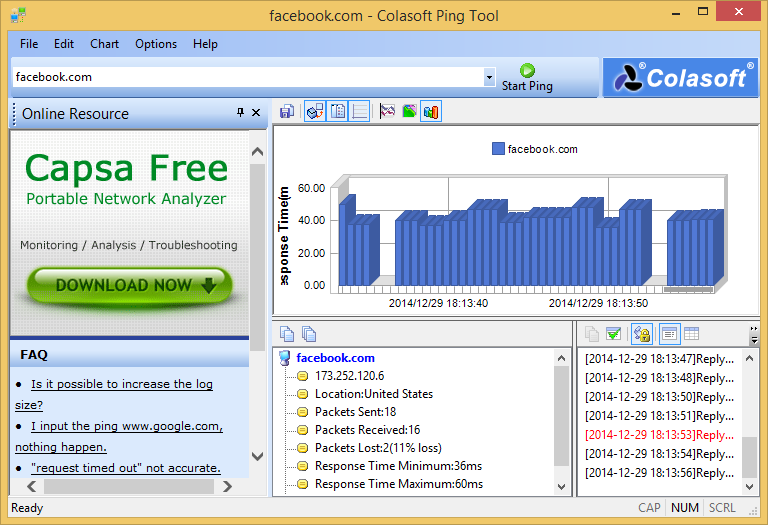This screenshot has height=525, width=768.
Task: Click the Capsa Free heading
Action: 126,168
